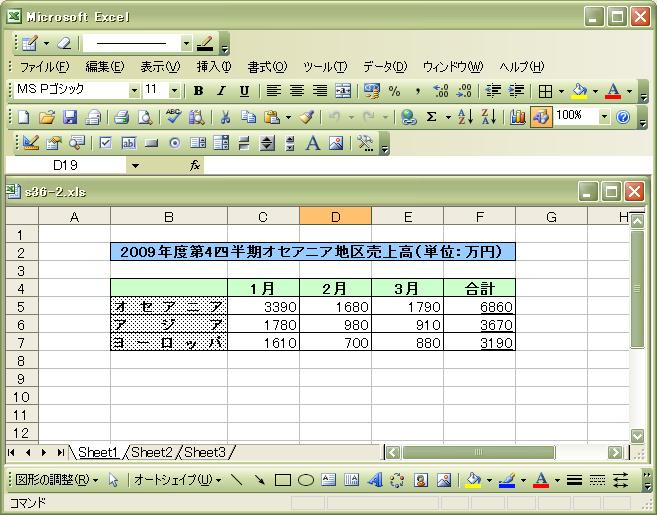This screenshot has width=657, height=515.
Task: Insert an Option Button control
Action: tap(175, 143)
